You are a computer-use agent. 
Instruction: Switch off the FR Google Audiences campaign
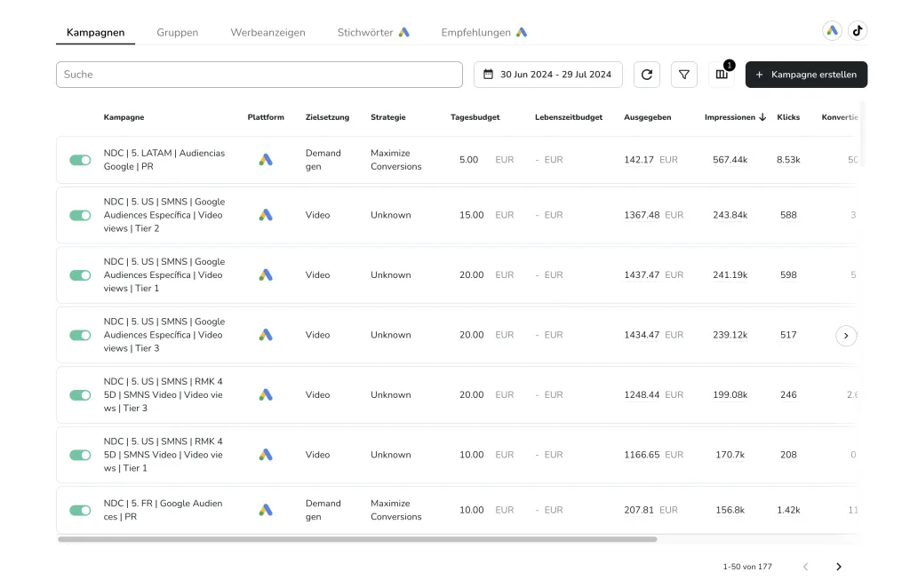pos(80,510)
